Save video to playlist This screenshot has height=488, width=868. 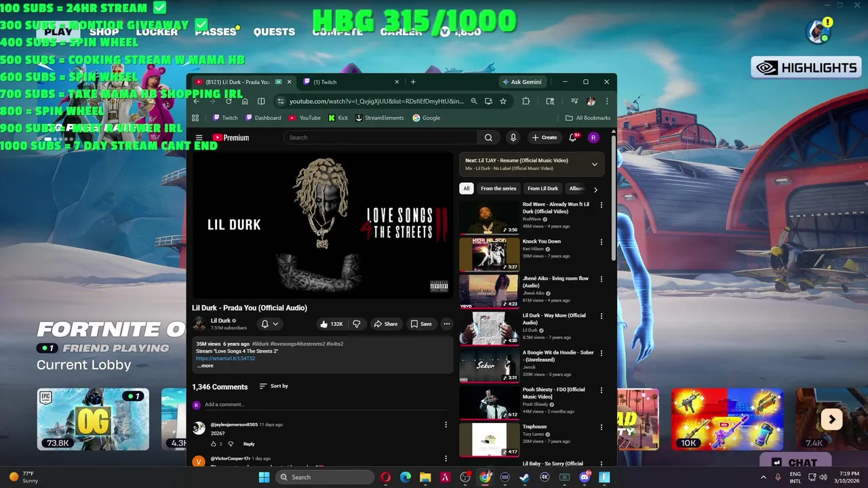tap(421, 324)
